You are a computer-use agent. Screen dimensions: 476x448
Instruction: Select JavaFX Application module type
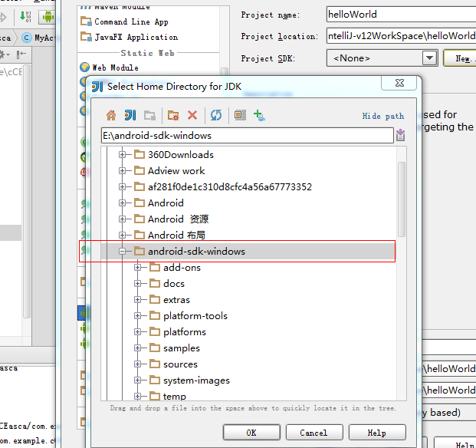[136, 37]
